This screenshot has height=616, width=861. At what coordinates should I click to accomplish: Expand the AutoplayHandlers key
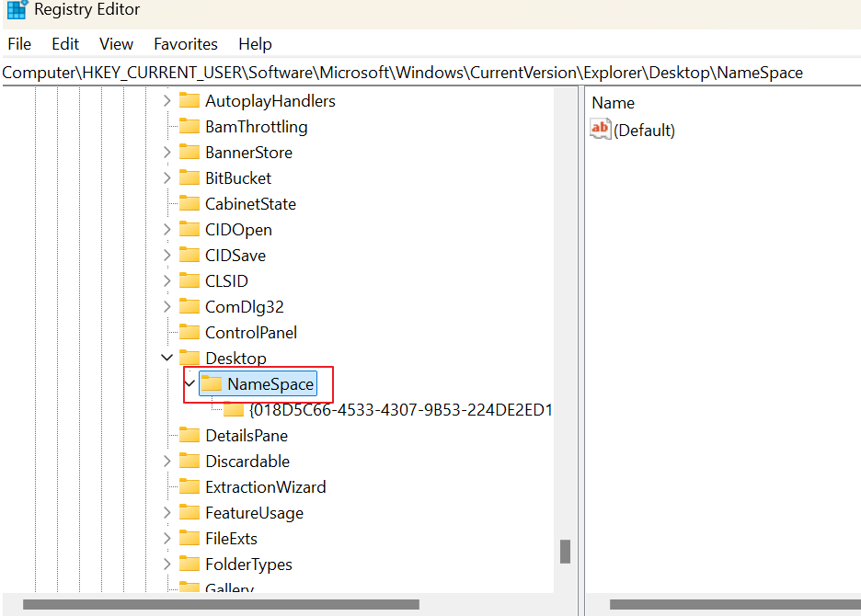pyautogui.click(x=166, y=101)
